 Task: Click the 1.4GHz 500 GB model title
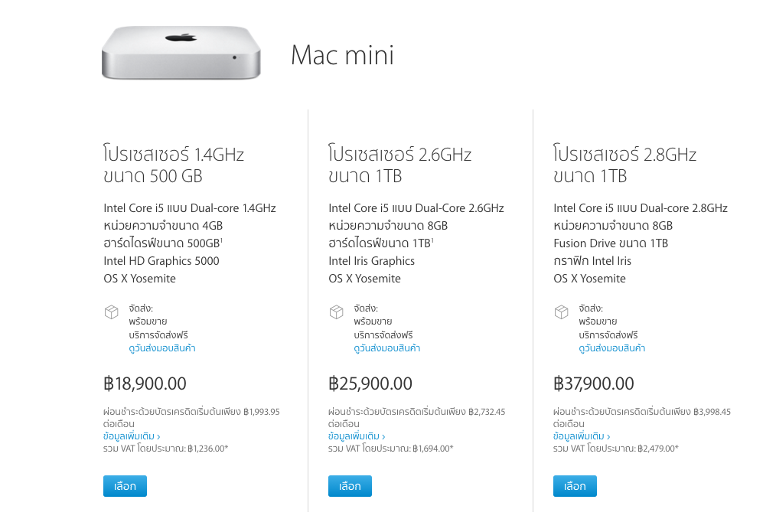pos(174,165)
